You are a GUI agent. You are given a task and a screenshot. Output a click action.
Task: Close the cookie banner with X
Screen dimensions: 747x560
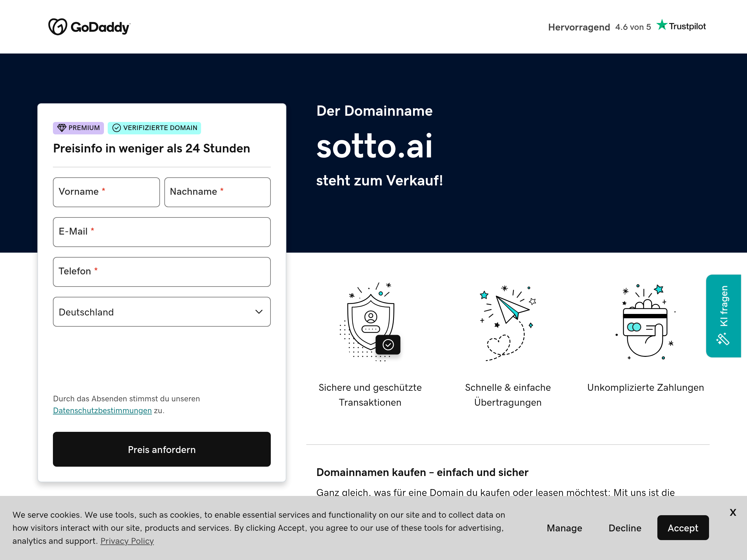tap(732, 512)
